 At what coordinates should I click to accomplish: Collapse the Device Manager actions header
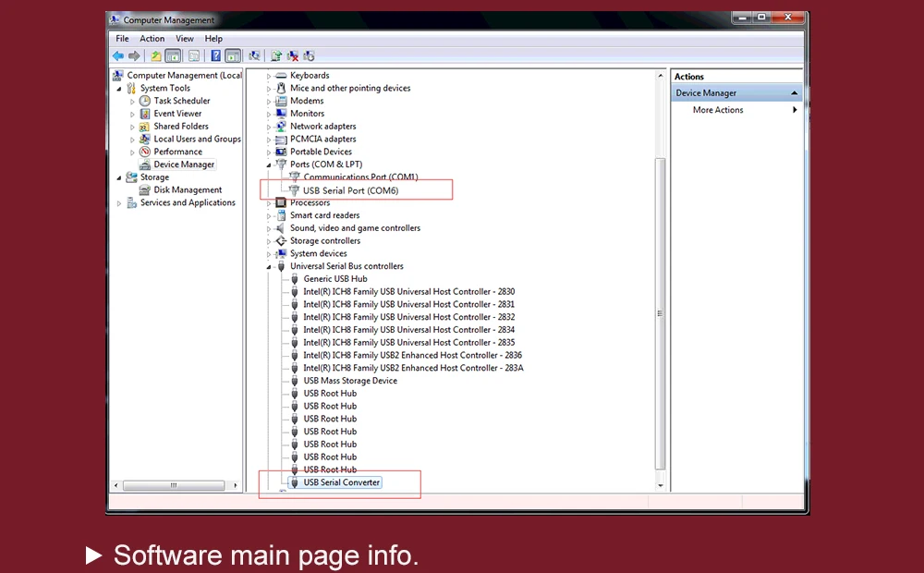(794, 93)
